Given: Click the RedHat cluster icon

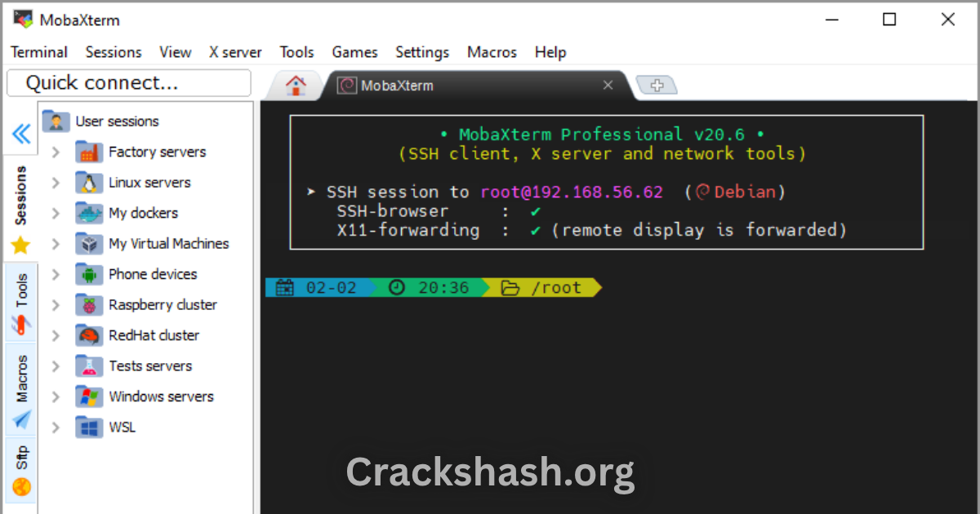Looking at the screenshot, I should click(88, 335).
